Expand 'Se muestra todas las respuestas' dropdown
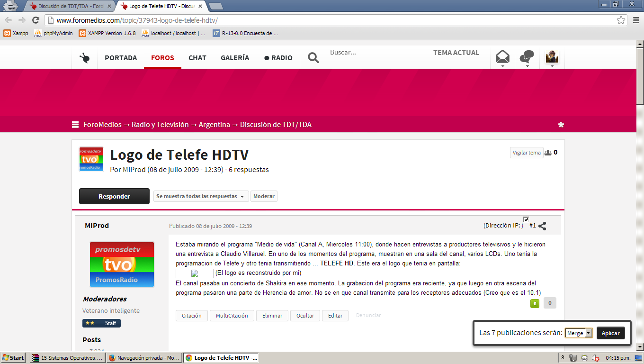The image size is (644, 364). [x=201, y=196]
